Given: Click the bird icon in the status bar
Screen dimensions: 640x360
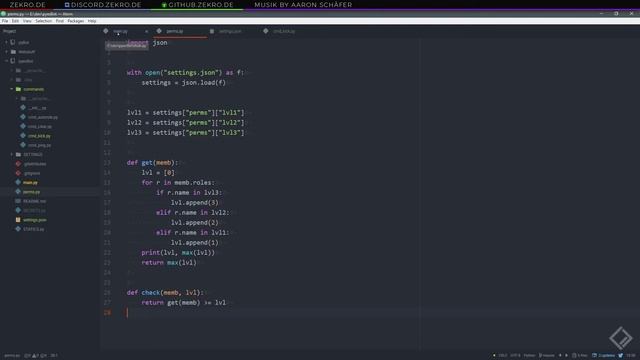Looking at the screenshot, I should click(x=621, y=356).
